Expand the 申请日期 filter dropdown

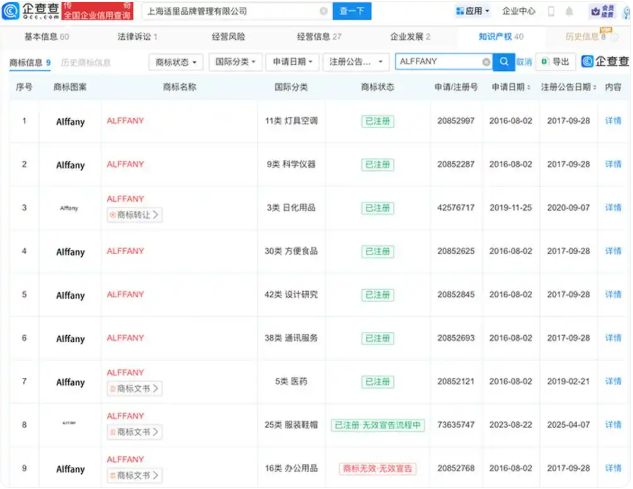[x=292, y=62]
